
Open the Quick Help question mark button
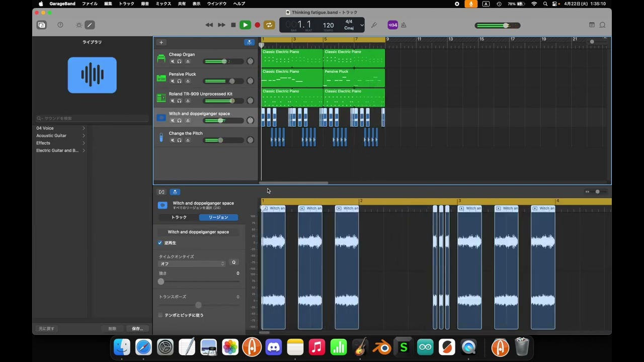tap(60, 25)
